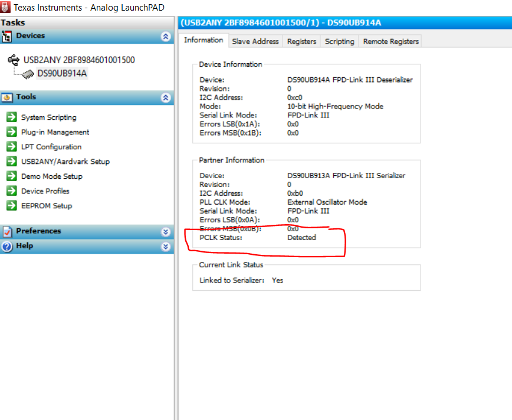Click the External Oscillator Mode value
This screenshot has width=512, height=420.
pyautogui.click(x=327, y=202)
